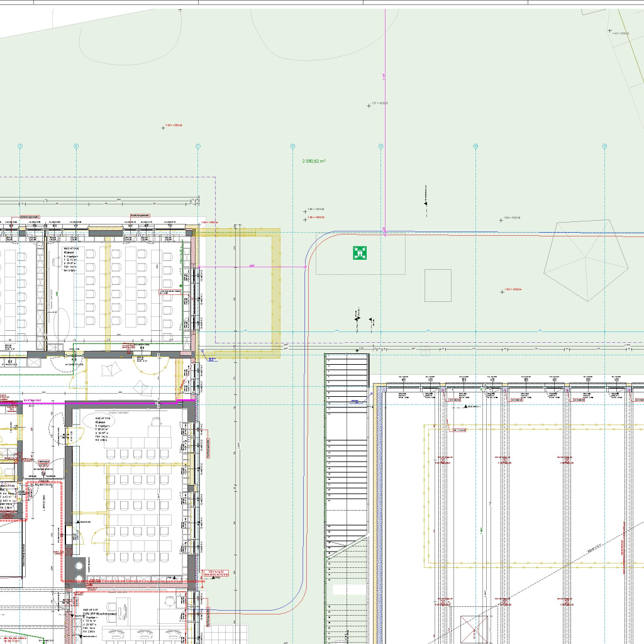This screenshot has width=644, height=644.
Task: Click the numbered staircase treads
Action: (x=347, y=440)
